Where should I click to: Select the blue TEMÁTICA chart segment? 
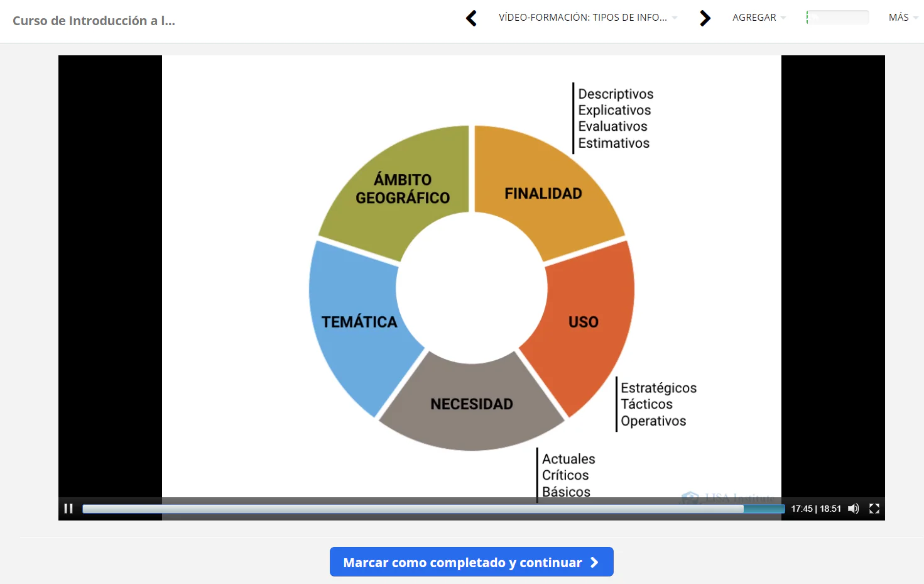[x=359, y=322]
